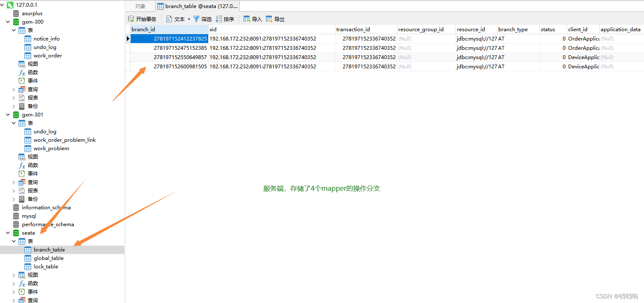The image size is (644, 303).
Task: Click 视图 views icon under gxm-301
Action: [22, 157]
